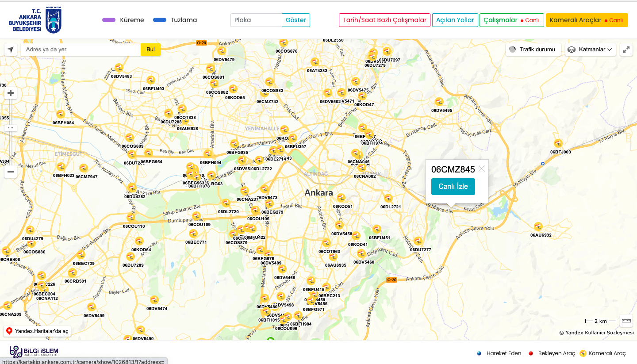Click the geolocation arrow icon
The width and height of the screenshot is (637, 364).
click(x=10, y=50)
